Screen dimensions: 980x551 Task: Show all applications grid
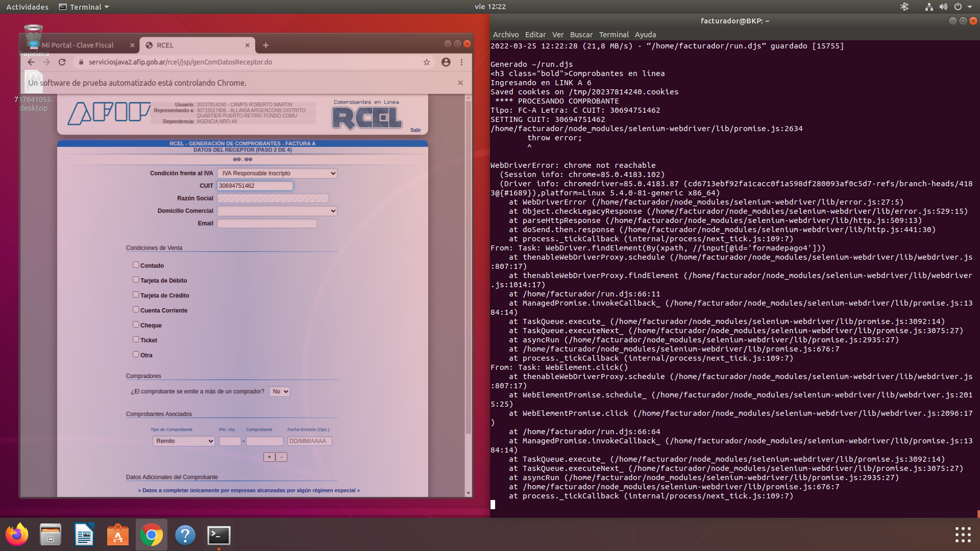tap(963, 535)
